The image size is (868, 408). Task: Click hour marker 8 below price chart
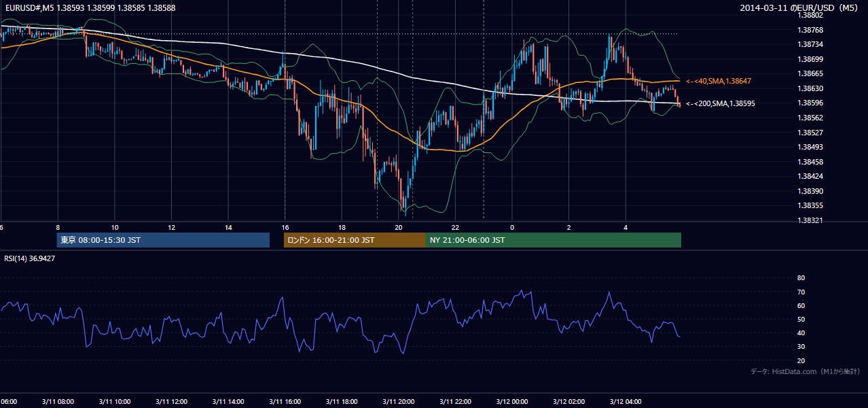point(58,228)
